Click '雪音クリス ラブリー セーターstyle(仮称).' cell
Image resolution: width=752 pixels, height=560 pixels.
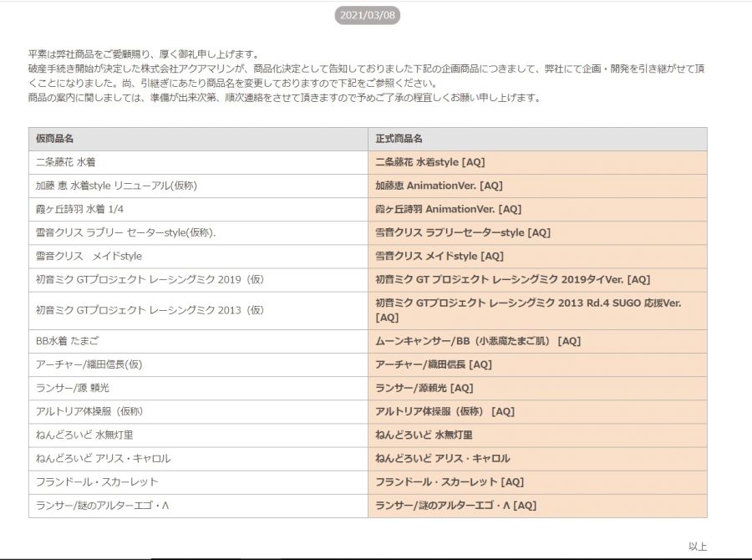pyautogui.click(x=198, y=233)
